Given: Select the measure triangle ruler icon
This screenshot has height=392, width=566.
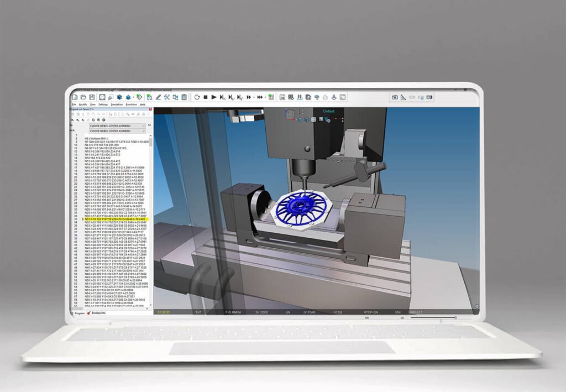Looking at the screenshot, I should (x=403, y=97).
